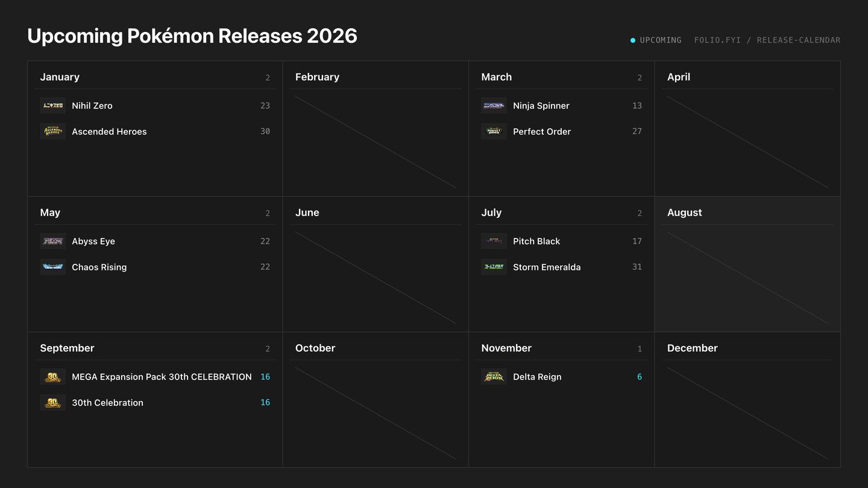This screenshot has width=868, height=488.
Task: Click Perfect Order's release date 27
Action: click(x=637, y=131)
